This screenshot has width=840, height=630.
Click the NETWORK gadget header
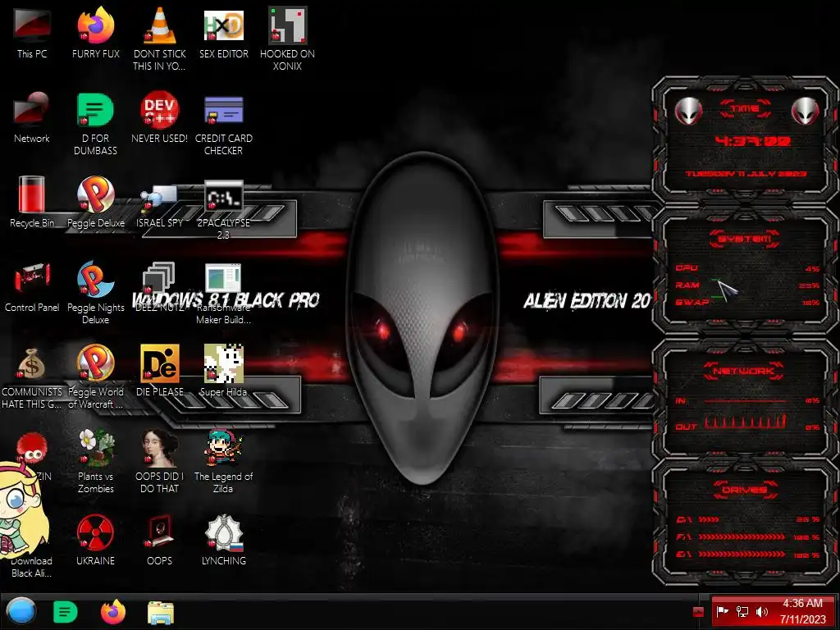pos(744,371)
